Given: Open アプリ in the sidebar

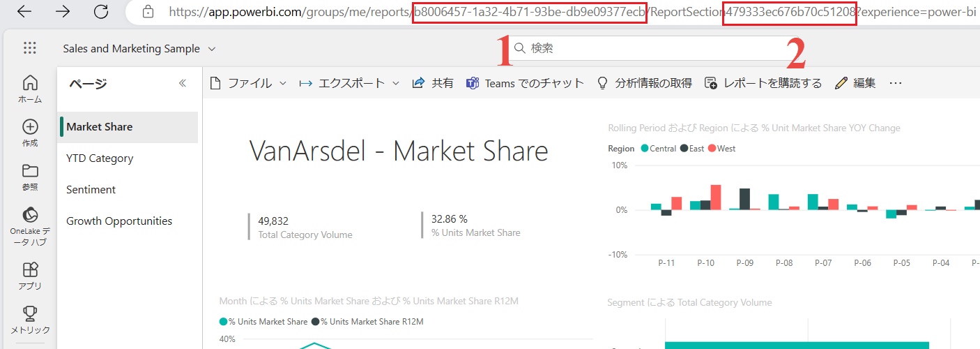Looking at the screenshot, I should pyautogui.click(x=30, y=276).
